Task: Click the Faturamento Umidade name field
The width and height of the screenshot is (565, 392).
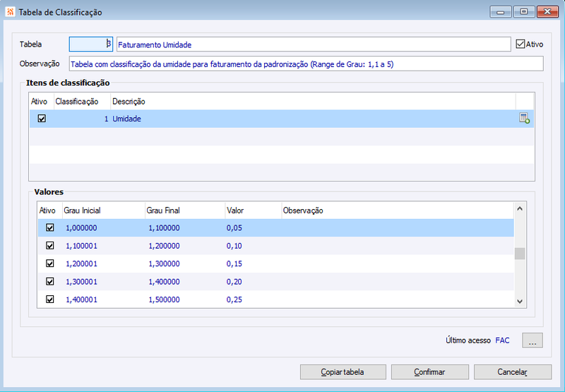Action: click(x=314, y=44)
